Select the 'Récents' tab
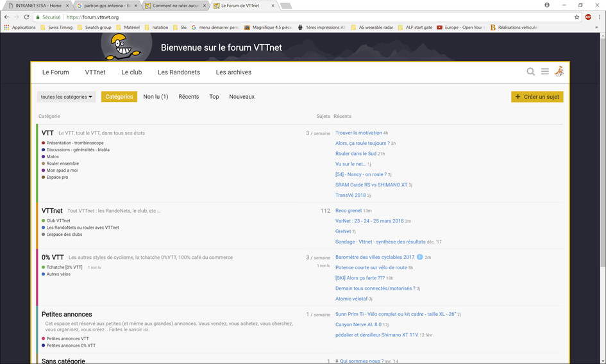The height and width of the screenshot is (364, 606). tap(189, 97)
